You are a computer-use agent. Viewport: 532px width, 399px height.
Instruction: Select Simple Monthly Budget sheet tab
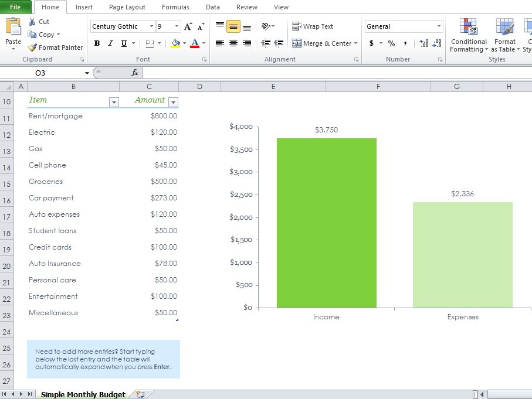click(83, 394)
